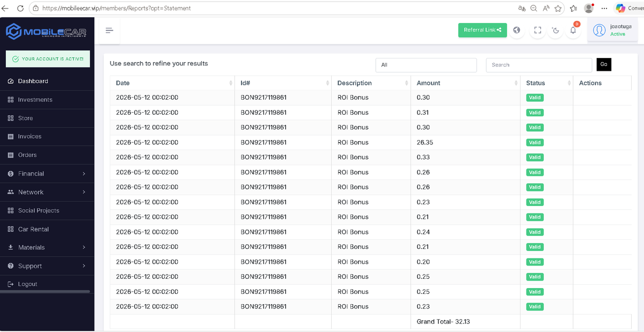
Task: Click the browser zoom magnifier icon
Action: tap(533, 8)
